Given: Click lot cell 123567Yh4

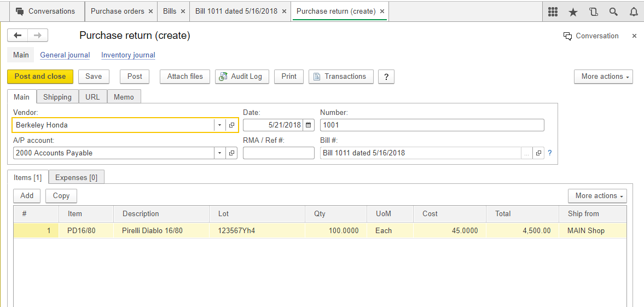Looking at the screenshot, I should pos(257,230).
